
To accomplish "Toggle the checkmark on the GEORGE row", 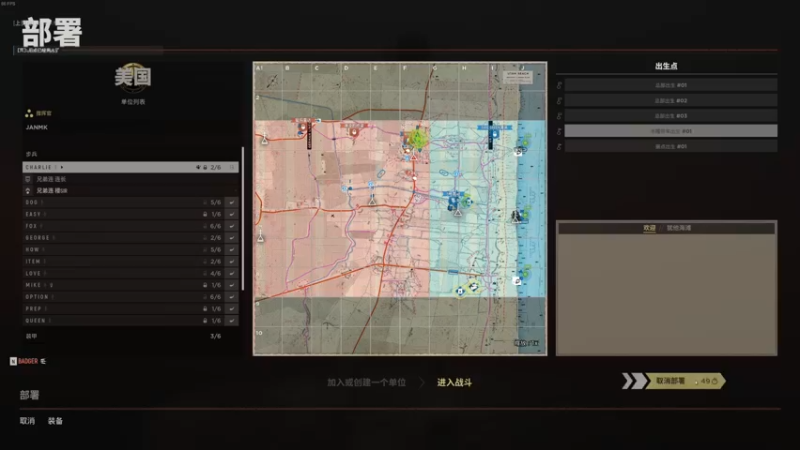I will [232, 238].
